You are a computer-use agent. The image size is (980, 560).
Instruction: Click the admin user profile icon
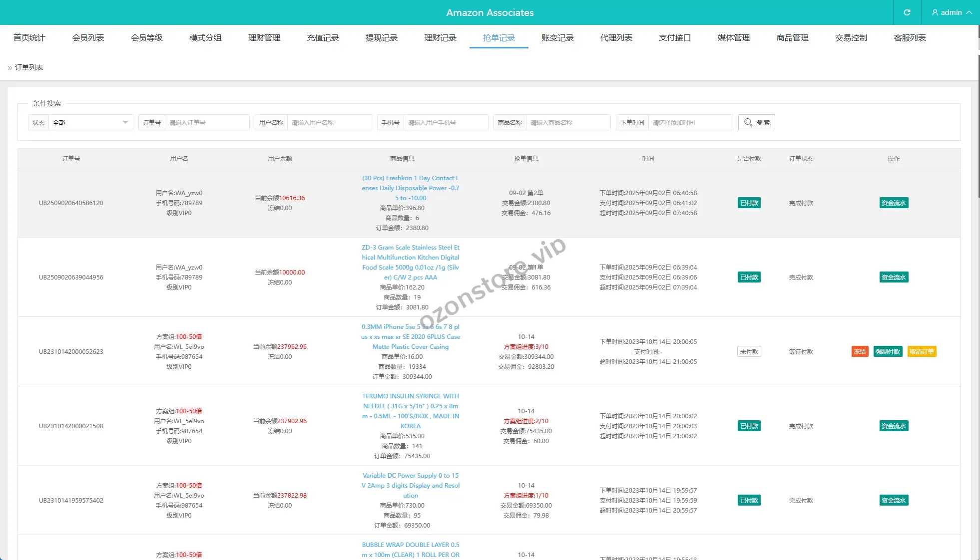pyautogui.click(x=935, y=12)
